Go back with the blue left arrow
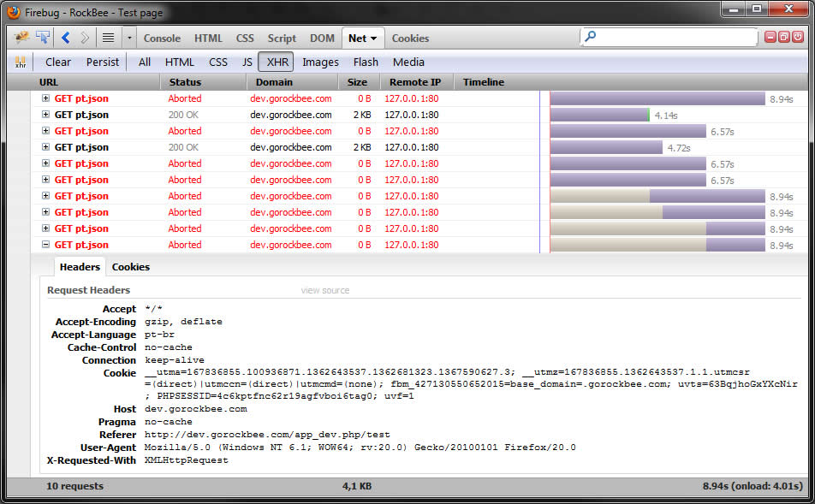 [65, 38]
